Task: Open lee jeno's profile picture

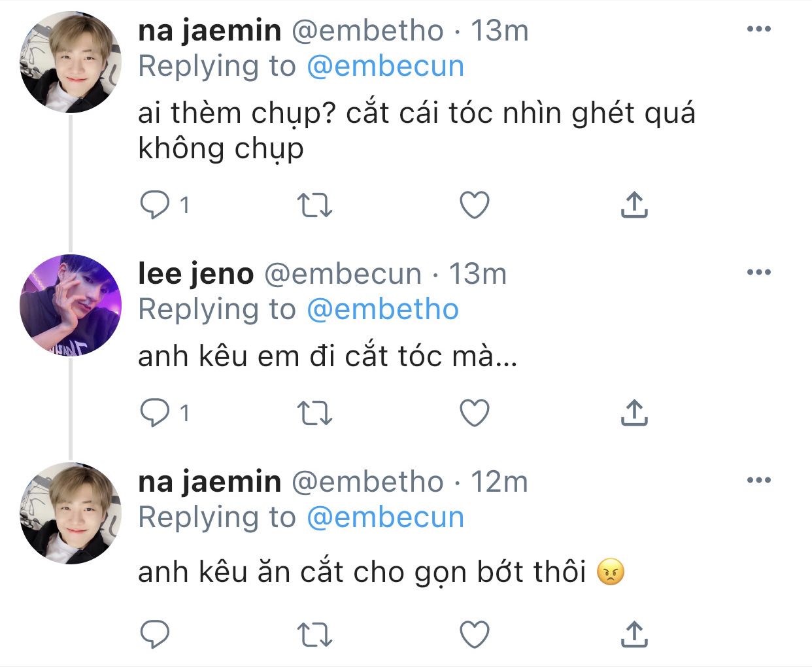Action: pyautogui.click(x=71, y=305)
